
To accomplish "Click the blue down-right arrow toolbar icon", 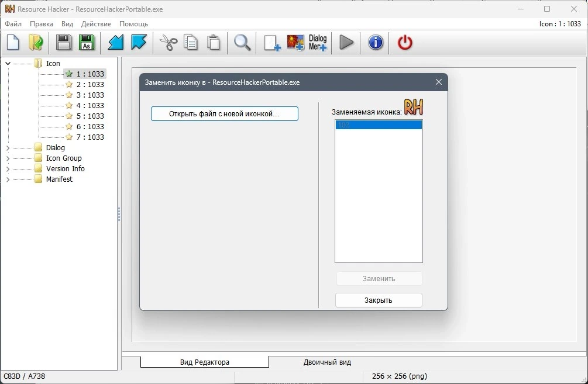I will pos(139,42).
